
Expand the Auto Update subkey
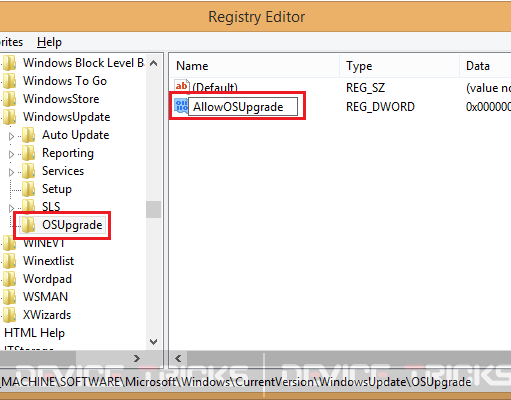[x=11, y=136]
